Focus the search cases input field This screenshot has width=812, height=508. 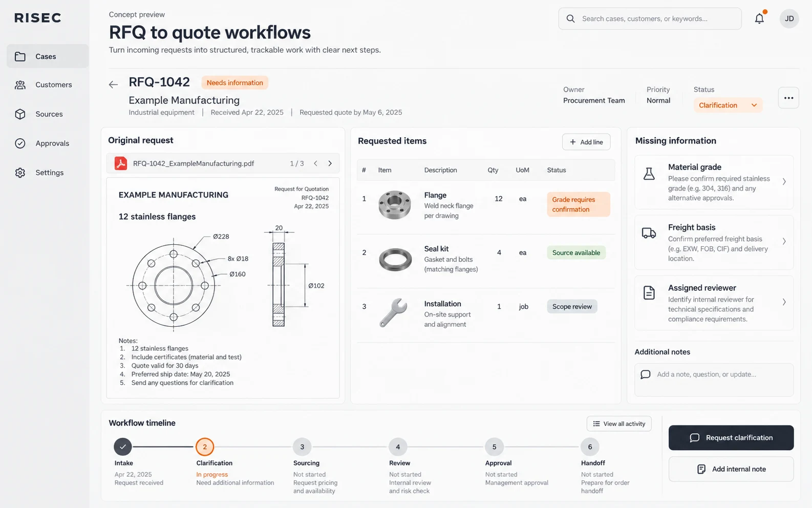click(650, 18)
